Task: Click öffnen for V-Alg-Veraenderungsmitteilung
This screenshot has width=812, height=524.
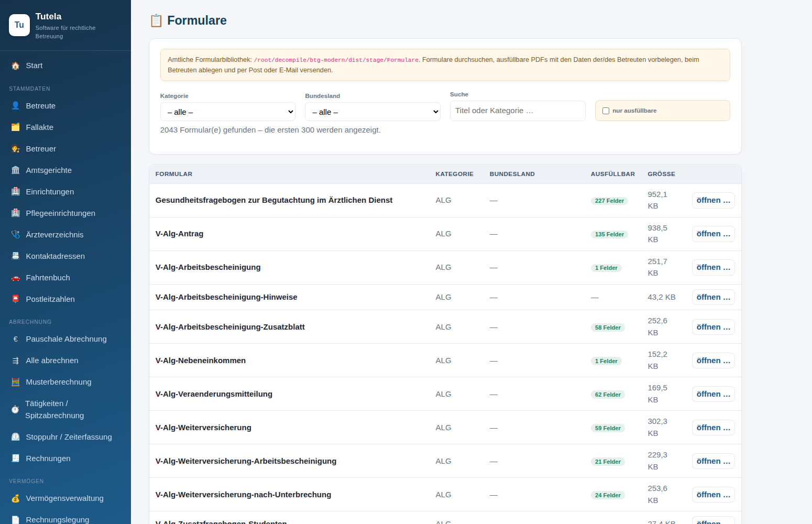Action: click(713, 394)
